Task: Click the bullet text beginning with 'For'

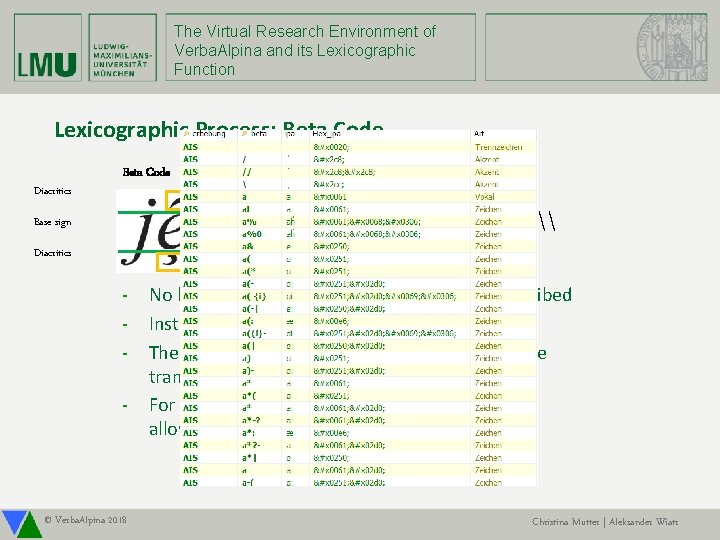Action: [163, 417]
